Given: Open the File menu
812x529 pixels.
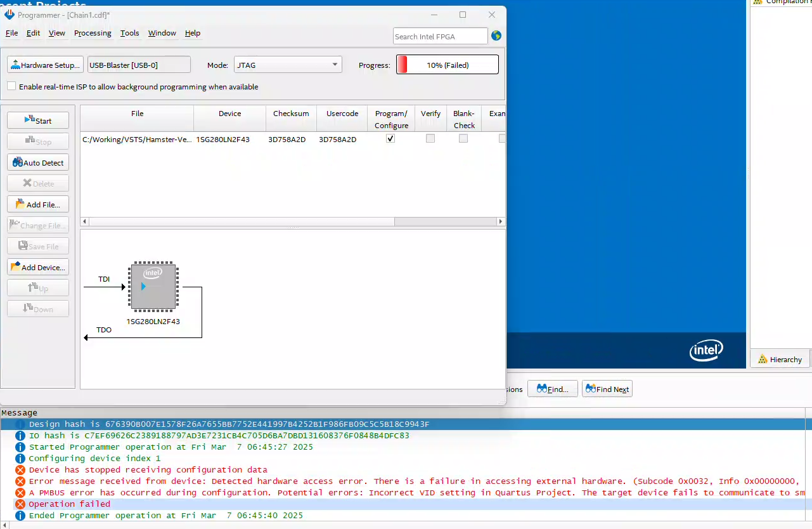Looking at the screenshot, I should click(x=11, y=33).
